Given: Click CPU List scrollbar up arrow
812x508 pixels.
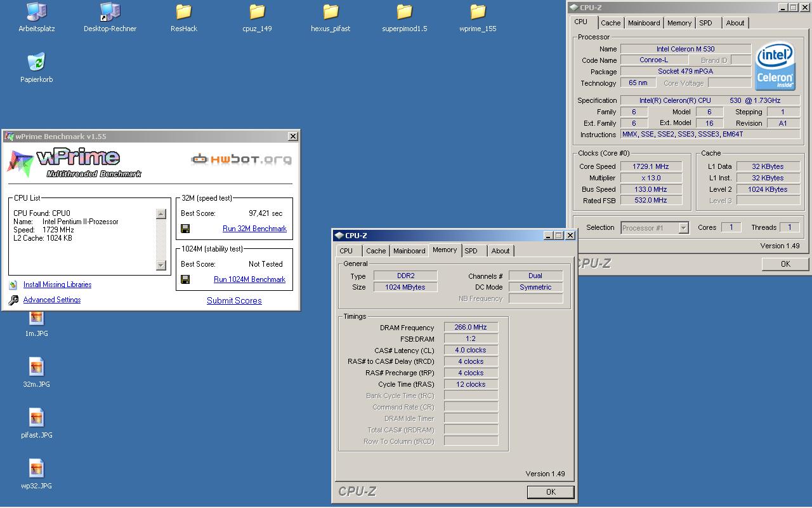Looking at the screenshot, I should 160,214.
